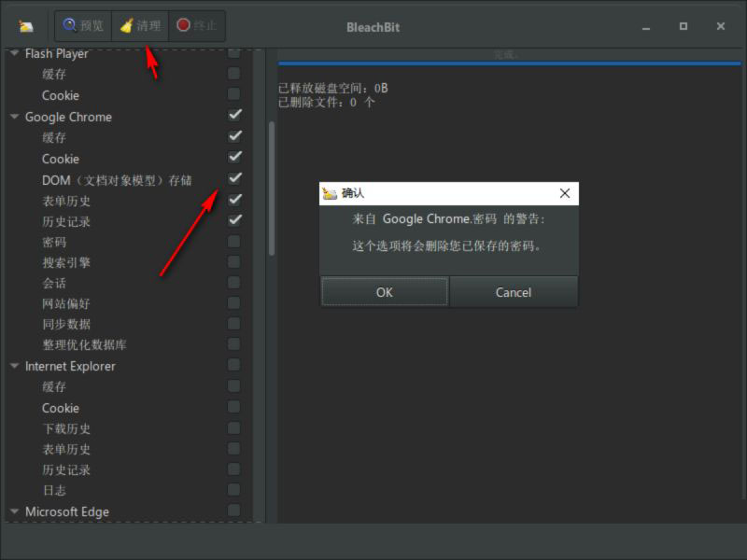
Task: Click the cleaner list vertical scrollbar
Action: (x=272, y=189)
